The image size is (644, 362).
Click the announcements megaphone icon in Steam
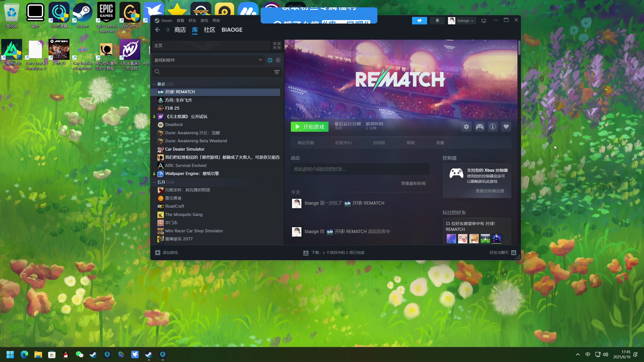pyautogui.click(x=419, y=21)
